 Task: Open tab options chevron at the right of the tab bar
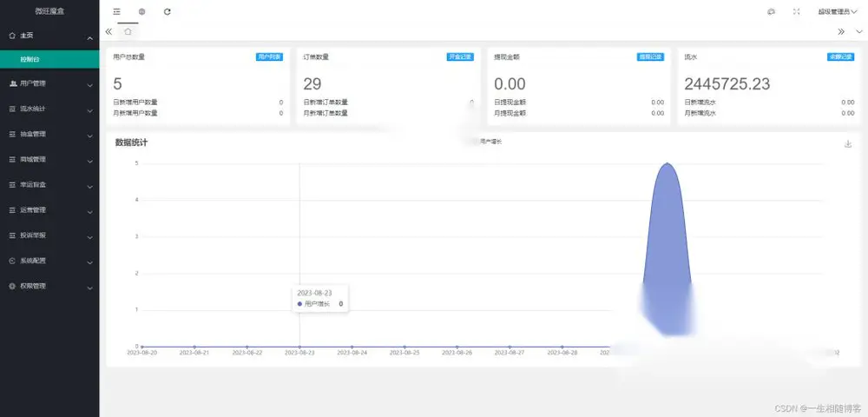(x=859, y=31)
